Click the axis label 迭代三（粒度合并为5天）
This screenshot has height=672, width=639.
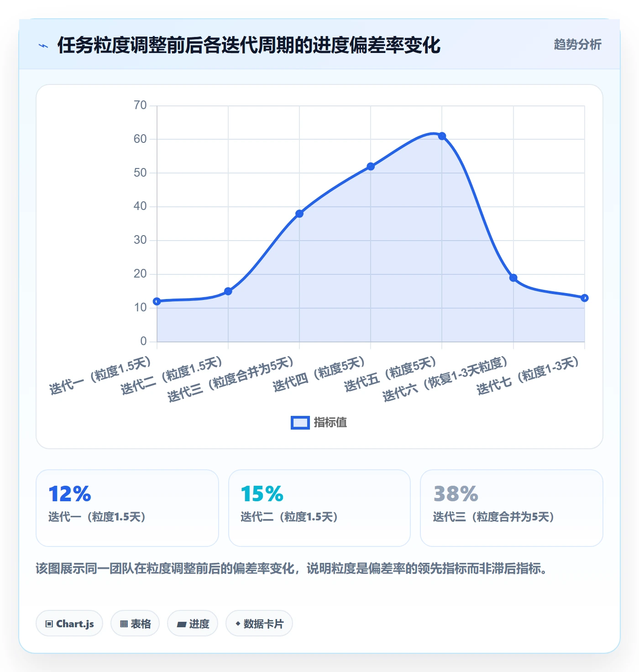coord(230,380)
